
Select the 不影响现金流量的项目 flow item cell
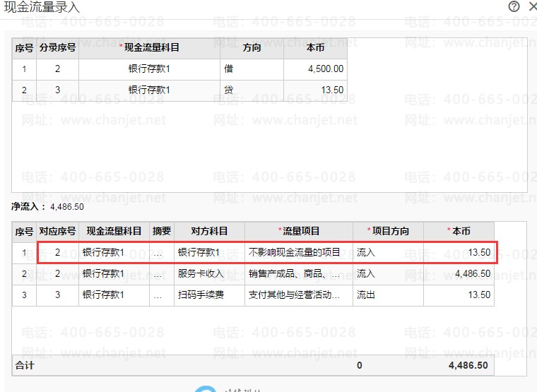tap(298, 252)
